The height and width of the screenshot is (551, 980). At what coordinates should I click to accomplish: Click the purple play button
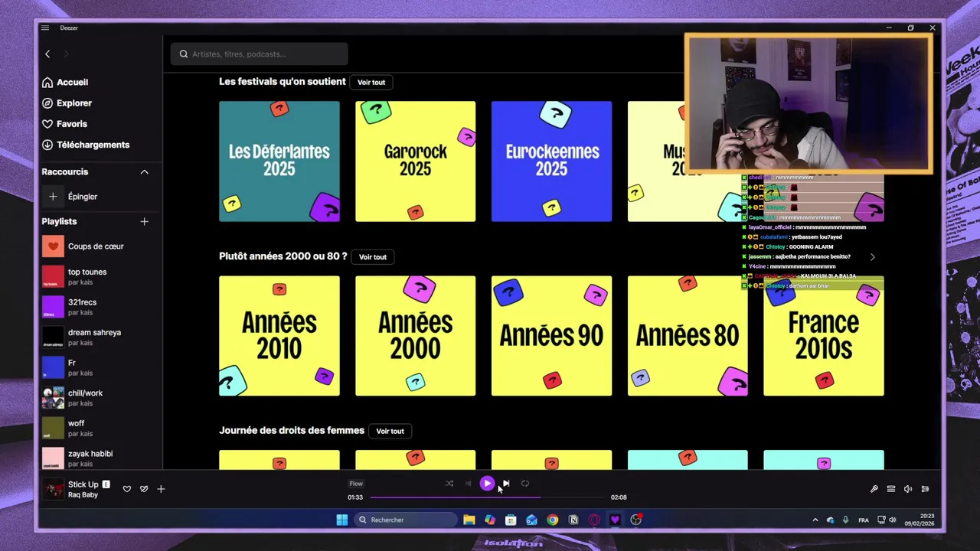pos(487,484)
